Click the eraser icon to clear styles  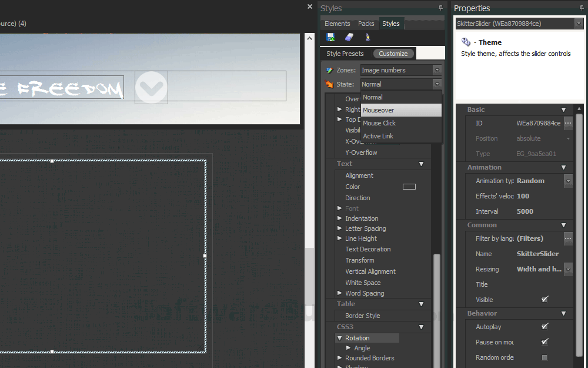(348, 37)
